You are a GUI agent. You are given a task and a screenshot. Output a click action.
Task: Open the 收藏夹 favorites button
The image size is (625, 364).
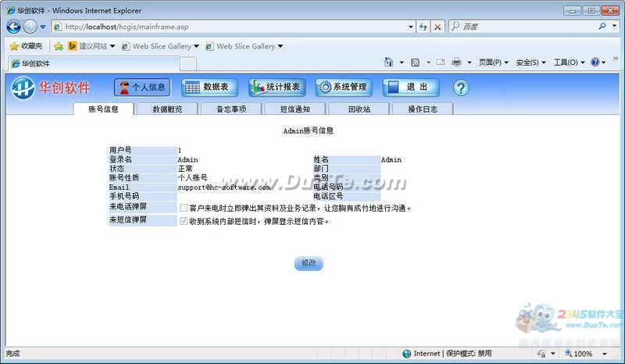click(26, 46)
